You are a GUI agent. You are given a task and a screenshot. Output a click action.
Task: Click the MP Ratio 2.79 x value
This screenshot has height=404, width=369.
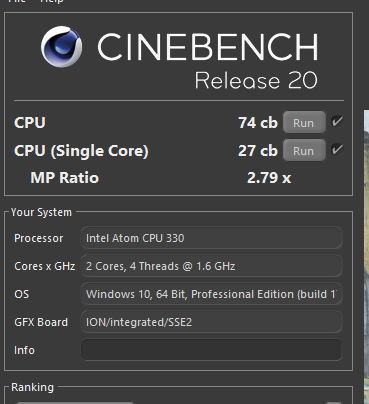(269, 178)
